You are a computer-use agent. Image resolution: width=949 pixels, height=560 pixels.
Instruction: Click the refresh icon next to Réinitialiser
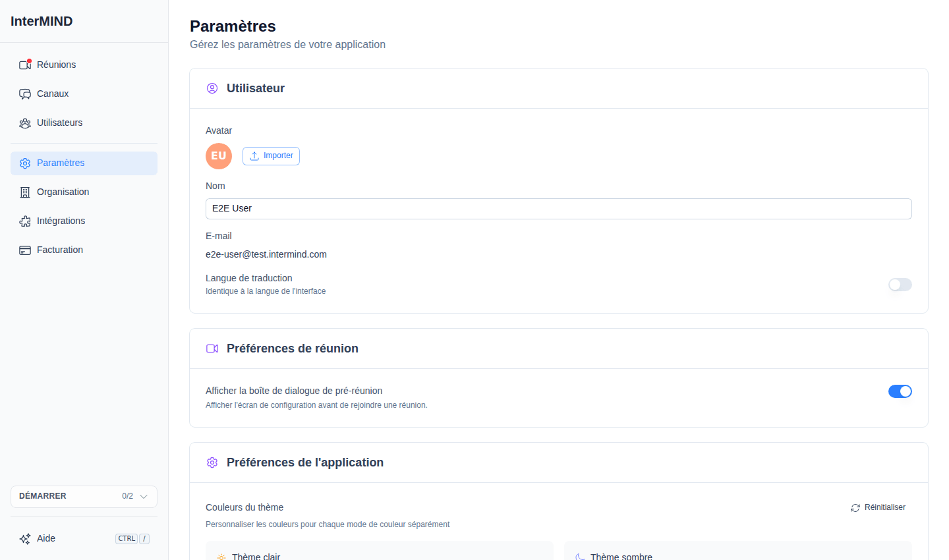855,508
